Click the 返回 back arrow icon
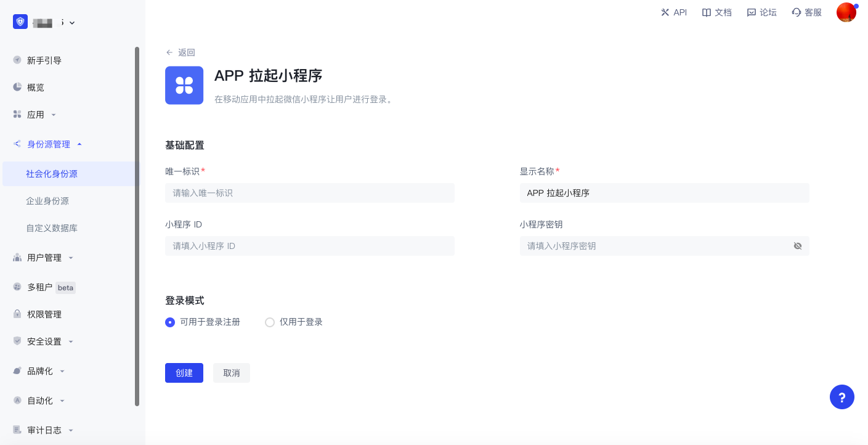The height and width of the screenshot is (445, 868). tap(169, 52)
